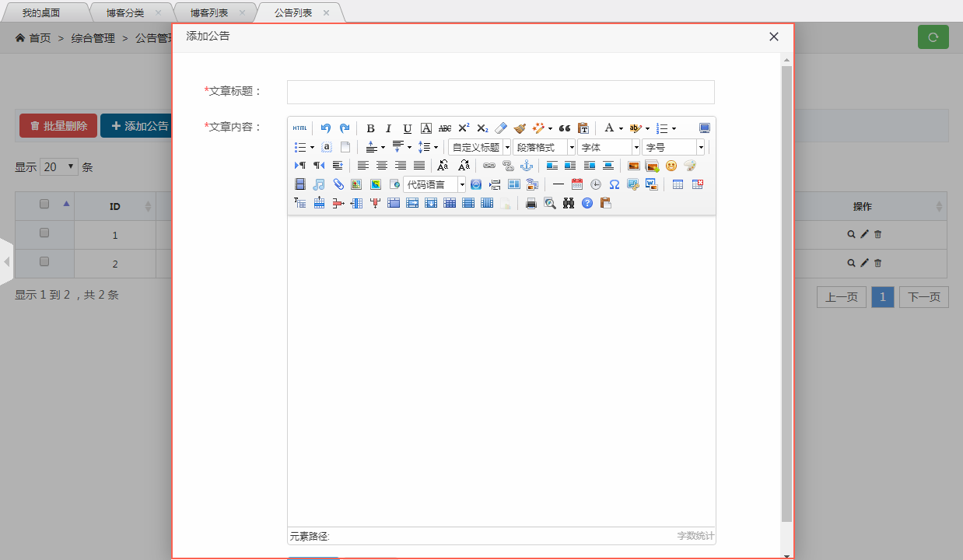Screen dimensions: 963x560
Task: Apply bold formatting
Action: click(370, 128)
